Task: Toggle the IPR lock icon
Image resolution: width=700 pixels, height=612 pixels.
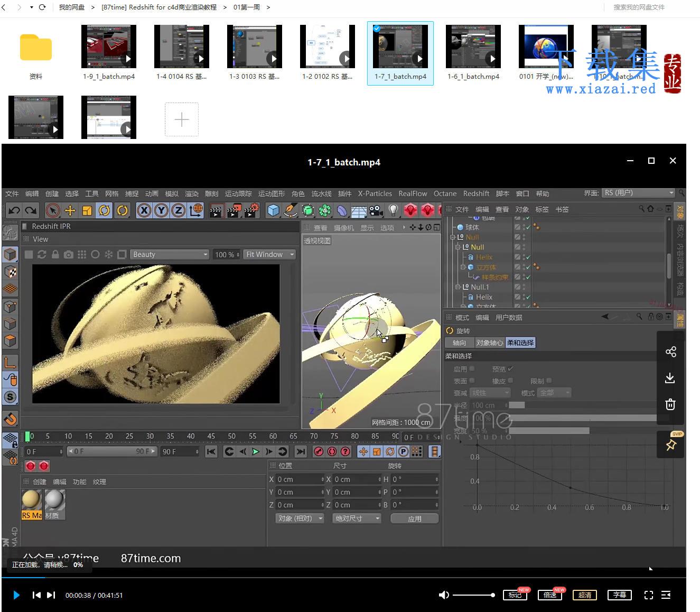Action: [55, 255]
